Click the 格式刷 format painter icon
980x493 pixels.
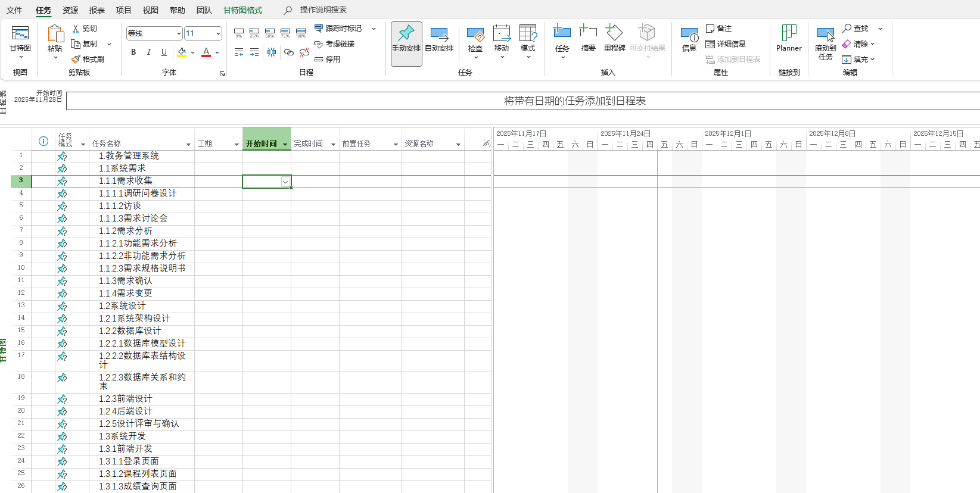tap(76, 59)
